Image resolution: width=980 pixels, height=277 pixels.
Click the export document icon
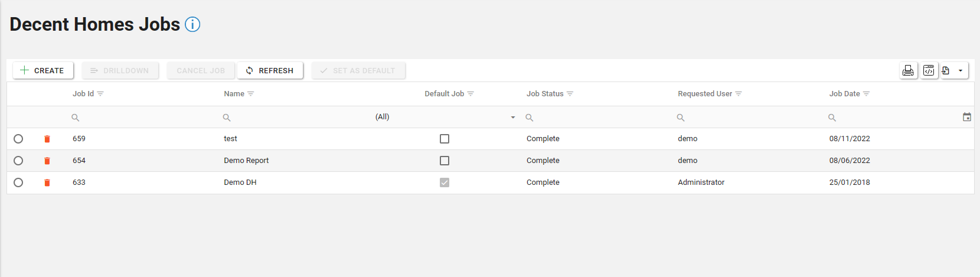click(x=946, y=71)
